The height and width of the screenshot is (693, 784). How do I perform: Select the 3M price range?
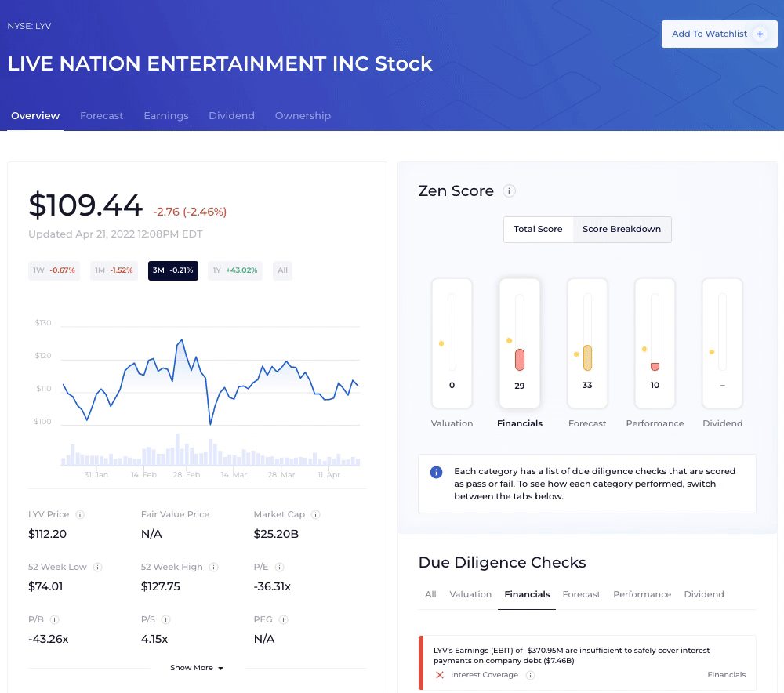[173, 270]
